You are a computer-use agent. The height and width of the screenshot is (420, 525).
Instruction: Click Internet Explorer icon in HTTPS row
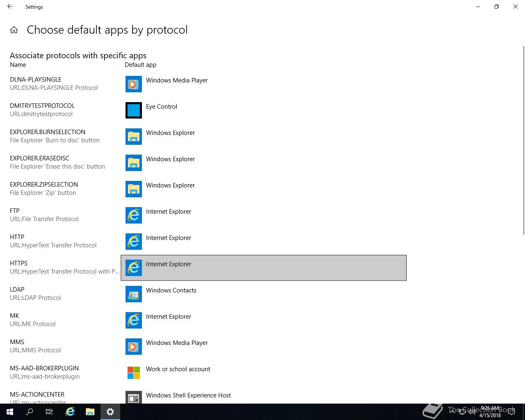click(134, 268)
